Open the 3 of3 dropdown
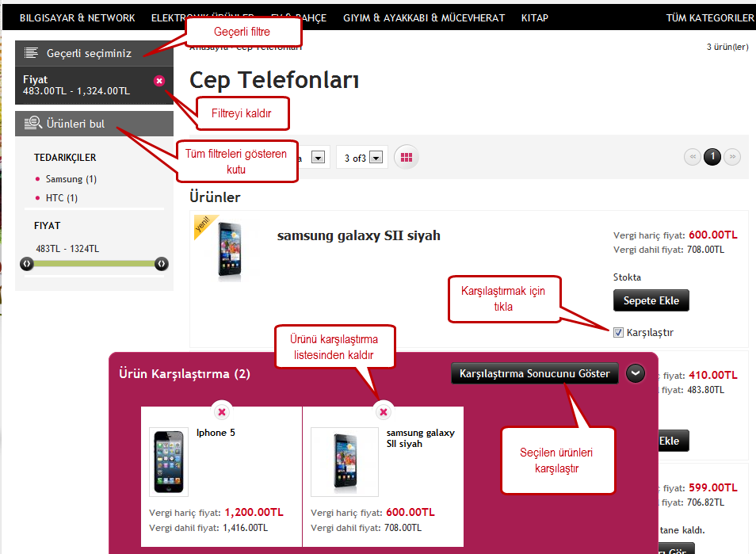 pos(376,158)
